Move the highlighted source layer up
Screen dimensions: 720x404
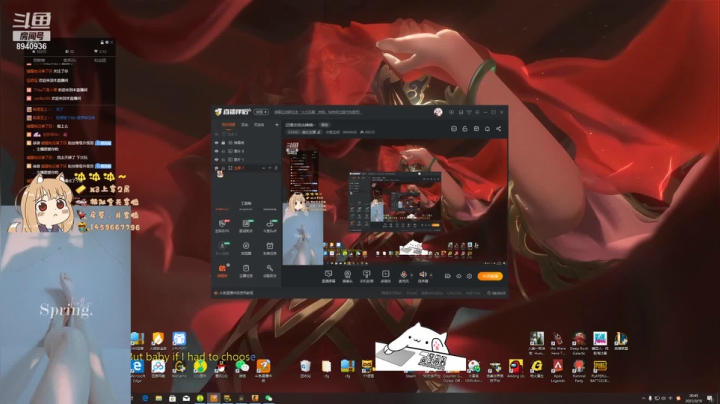point(264,168)
